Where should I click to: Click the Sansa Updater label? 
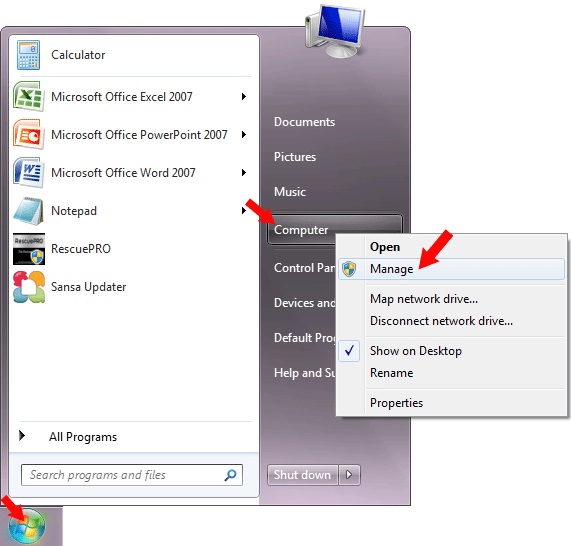click(x=88, y=287)
